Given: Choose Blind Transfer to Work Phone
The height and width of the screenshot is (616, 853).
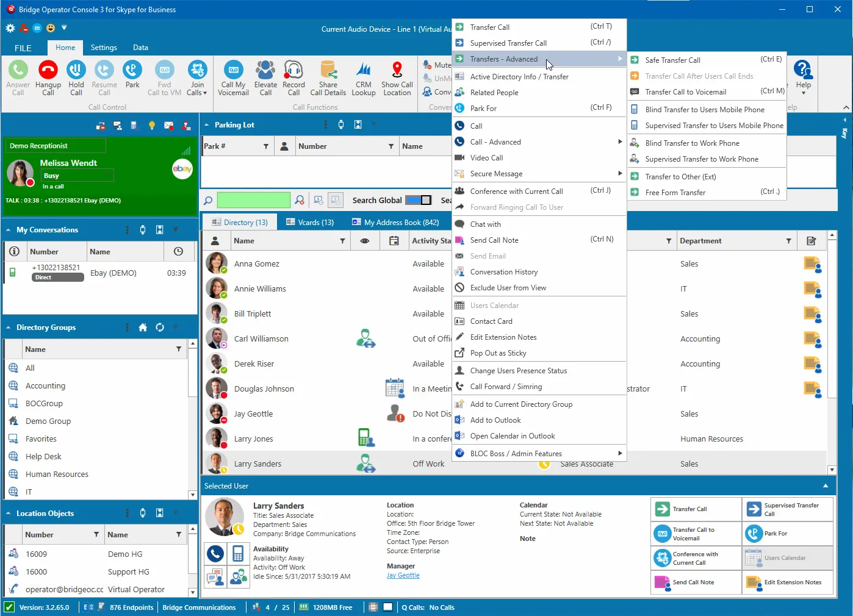Looking at the screenshot, I should (x=692, y=143).
